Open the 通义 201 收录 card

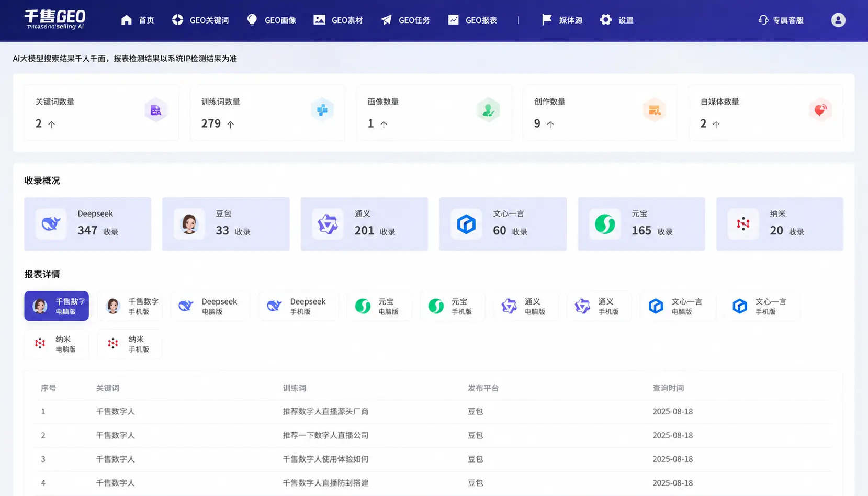pos(364,224)
